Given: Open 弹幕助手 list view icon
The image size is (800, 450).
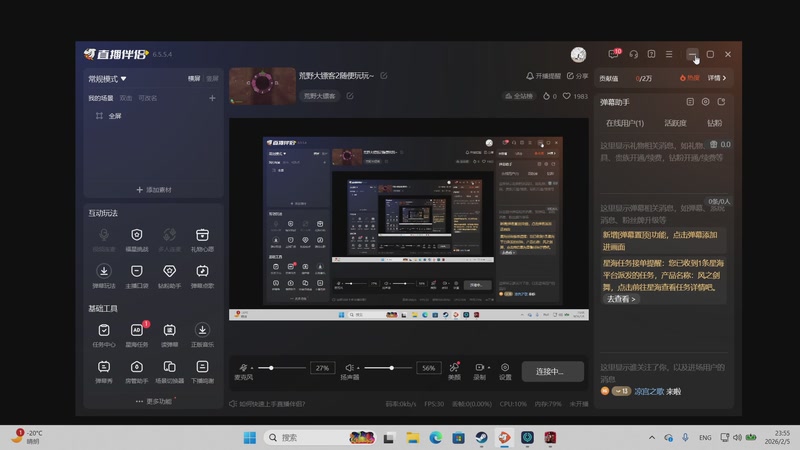Looking at the screenshot, I should coord(690,102).
